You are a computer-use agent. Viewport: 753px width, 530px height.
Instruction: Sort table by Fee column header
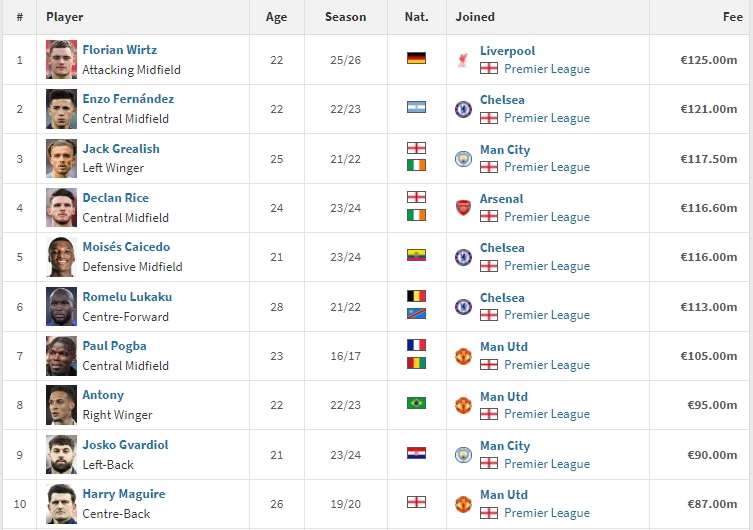tap(733, 17)
